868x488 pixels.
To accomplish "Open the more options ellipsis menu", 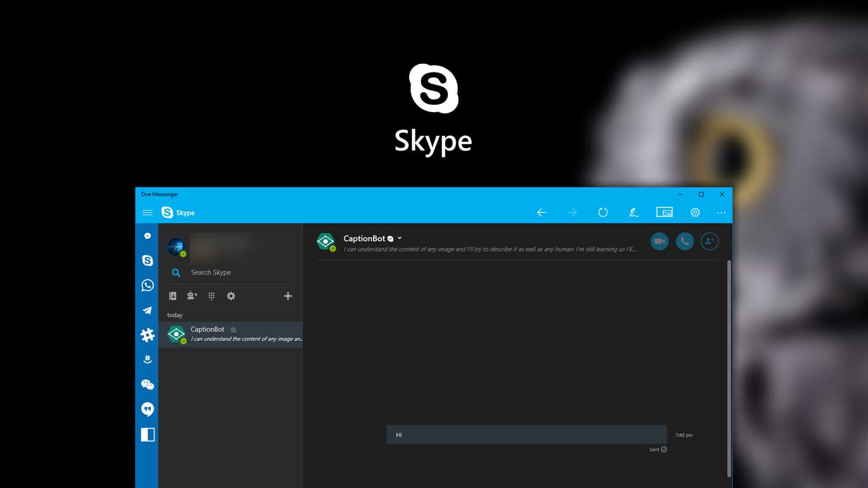I will 721,213.
